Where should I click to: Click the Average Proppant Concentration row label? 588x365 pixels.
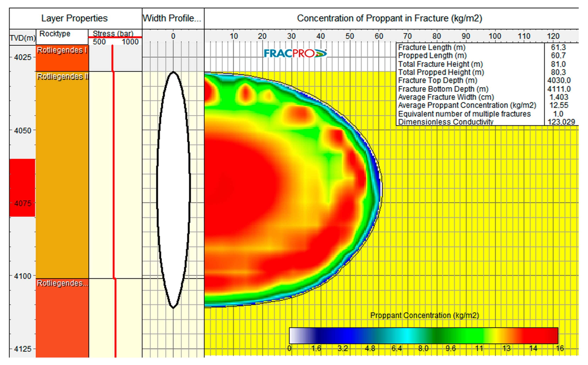click(467, 105)
